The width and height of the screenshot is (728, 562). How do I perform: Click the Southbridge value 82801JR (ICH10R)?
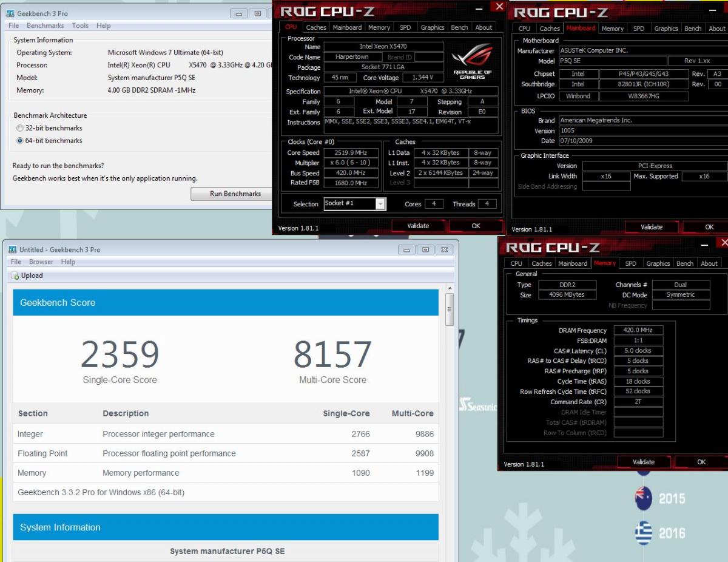[644, 84]
